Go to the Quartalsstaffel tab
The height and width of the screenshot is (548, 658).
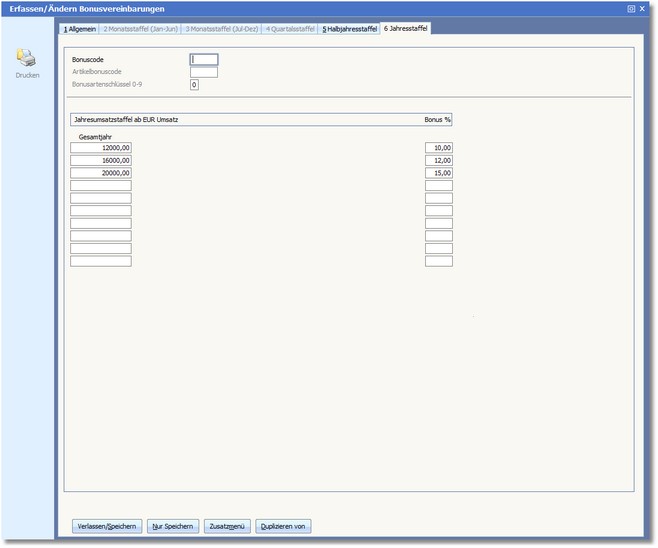click(290, 29)
